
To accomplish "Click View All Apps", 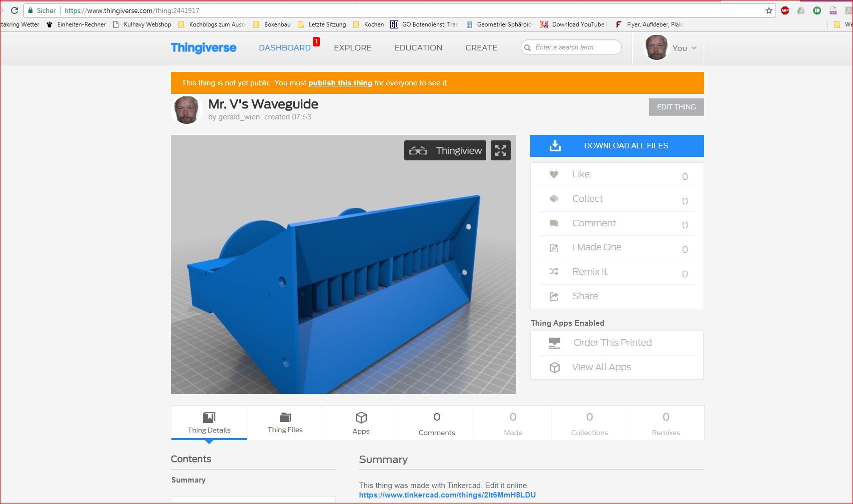I will (601, 367).
